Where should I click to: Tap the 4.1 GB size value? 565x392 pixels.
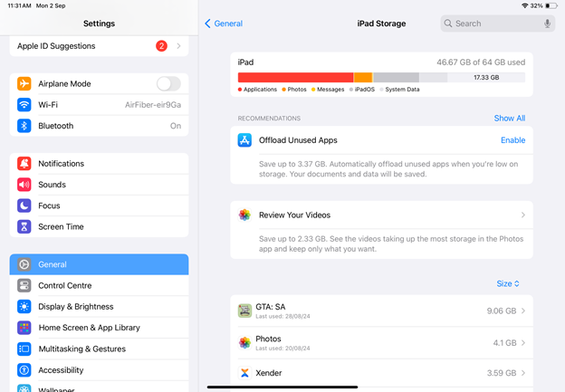(x=504, y=342)
